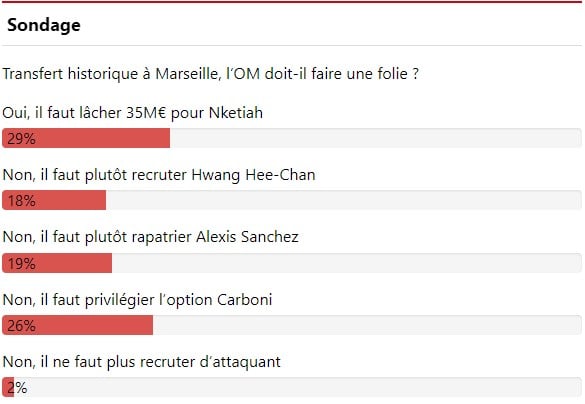Click the red 19% result bar

(x=57, y=263)
